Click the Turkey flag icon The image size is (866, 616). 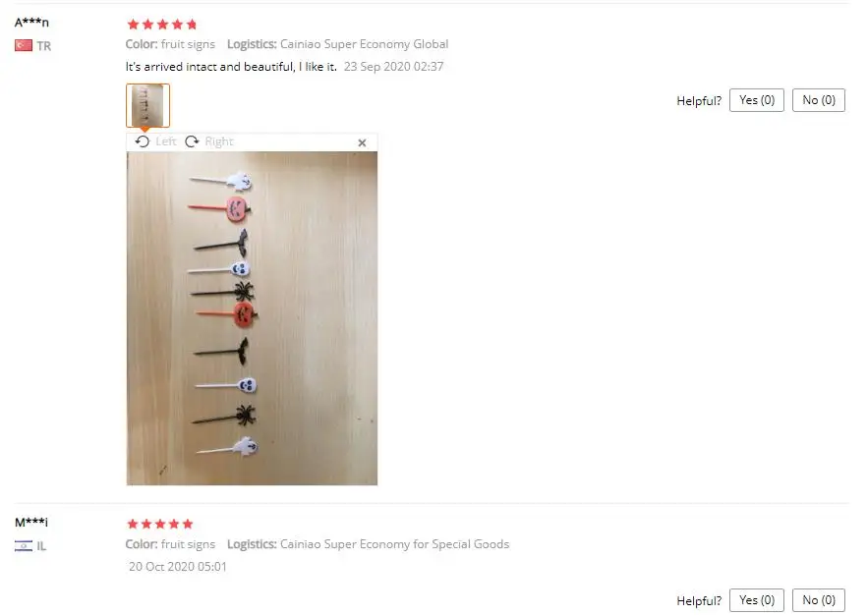(24, 46)
